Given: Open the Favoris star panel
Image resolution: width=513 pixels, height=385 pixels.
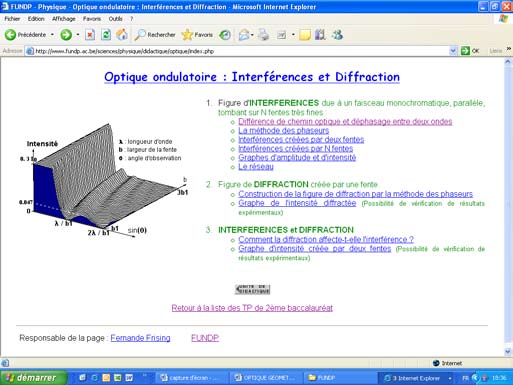Looking at the screenshot, I should coord(197,35).
